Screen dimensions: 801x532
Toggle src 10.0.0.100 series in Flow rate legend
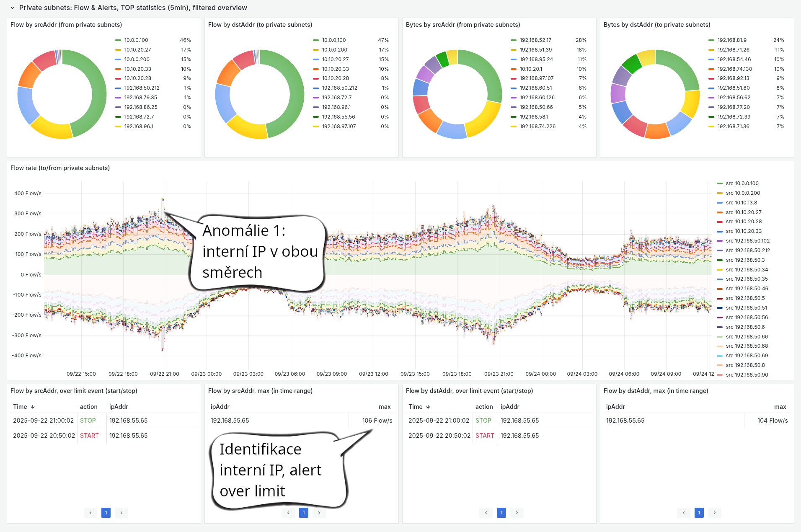(742, 183)
